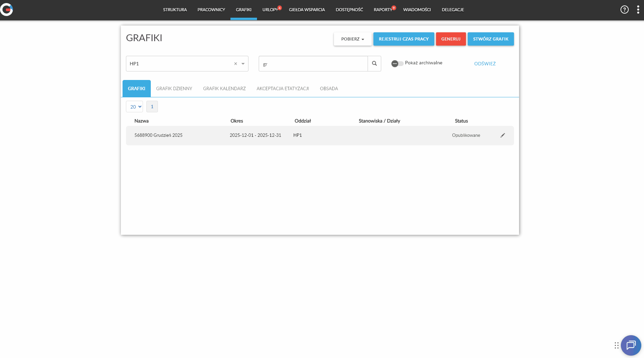
Task: Edit the Grudzień 2025 schedule with pencil icon
Action: (x=502, y=135)
